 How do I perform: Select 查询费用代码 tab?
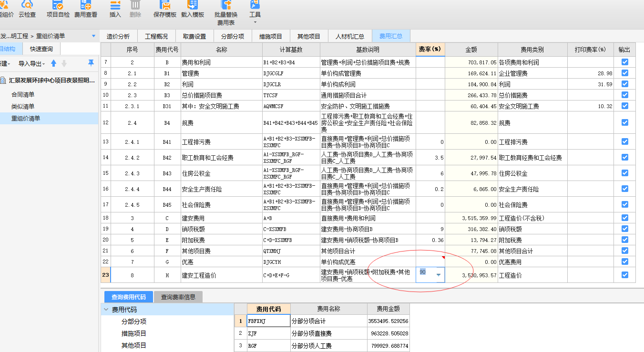tap(129, 297)
